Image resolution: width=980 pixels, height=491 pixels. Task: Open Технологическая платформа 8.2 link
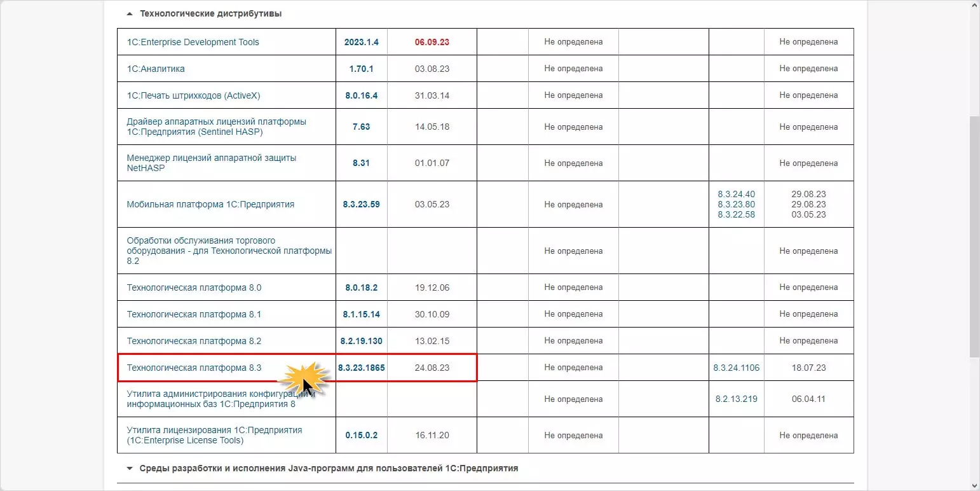194,341
